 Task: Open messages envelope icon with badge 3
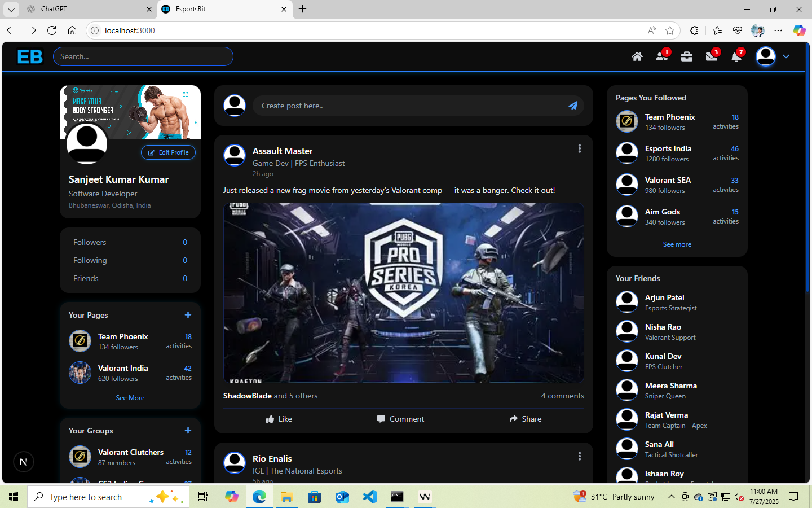712,56
